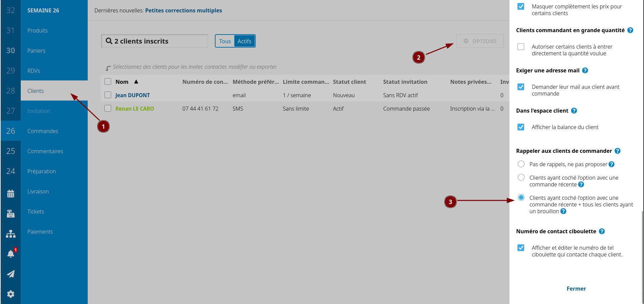This screenshot has width=644, height=304.
Task: Open Paiements in the sidebar
Action: [x=54, y=232]
